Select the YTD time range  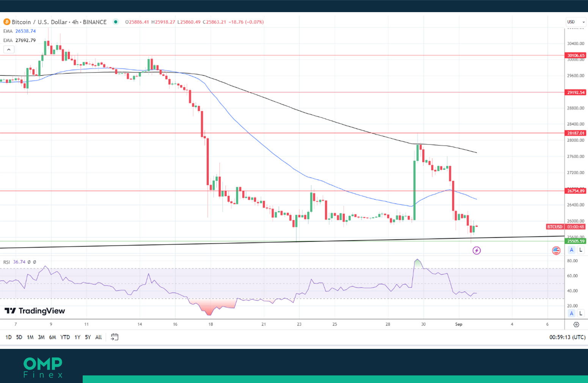click(65, 337)
